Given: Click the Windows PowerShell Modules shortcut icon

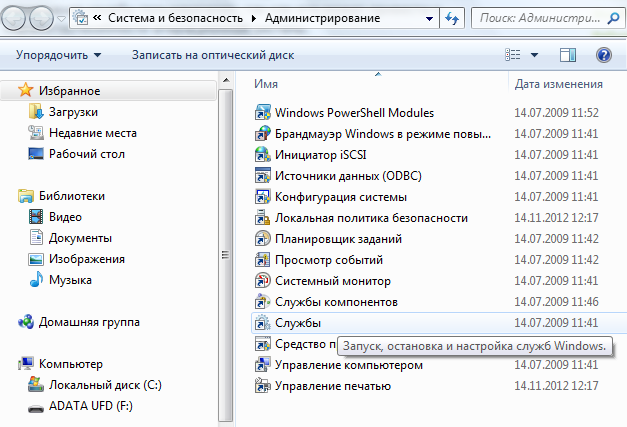Looking at the screenshot, I should tap(263, 113).
